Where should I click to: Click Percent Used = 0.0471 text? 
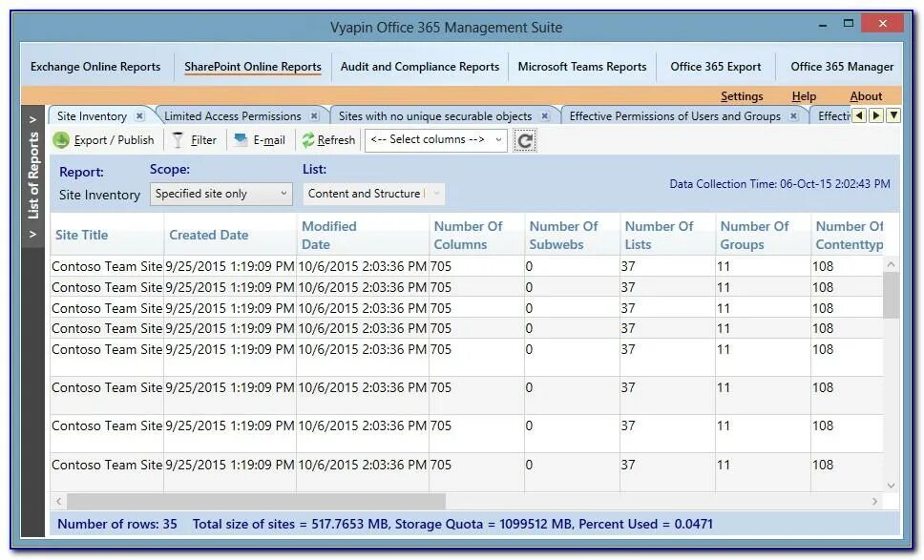click(x=645, y=524)
